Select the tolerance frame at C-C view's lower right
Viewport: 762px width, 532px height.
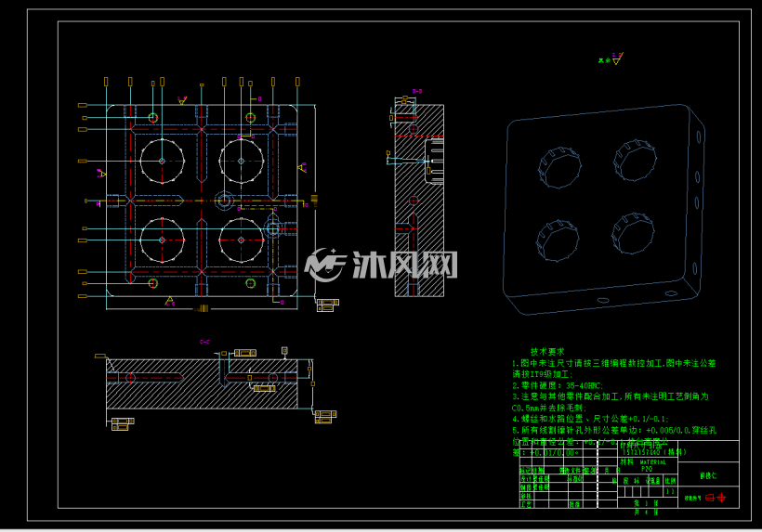coord(325,417)
